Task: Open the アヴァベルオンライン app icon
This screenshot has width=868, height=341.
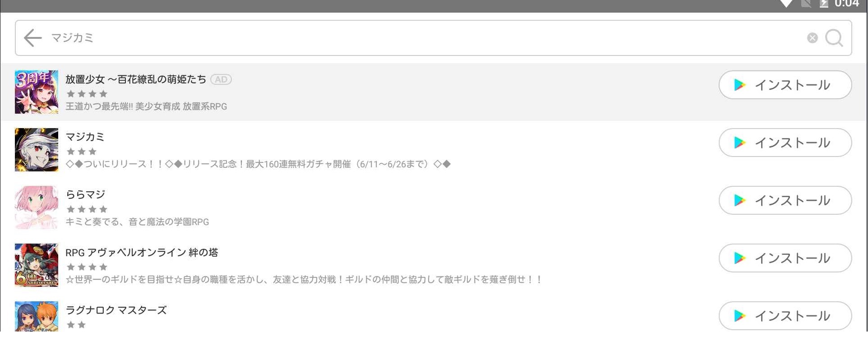Action: tap(37, 265)
